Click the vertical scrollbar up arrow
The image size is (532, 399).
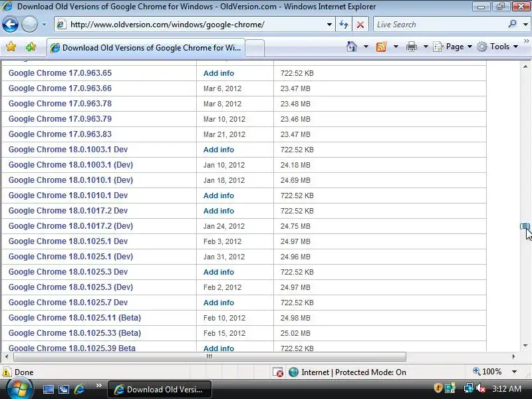pyautogui.click(x=525, y=66)
